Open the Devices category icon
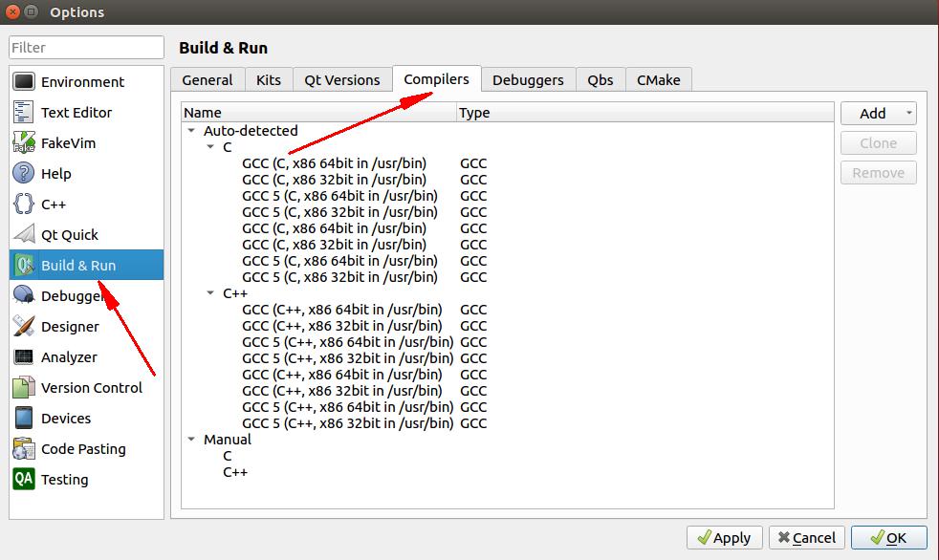Viewport: 939px width, 560px height. point(24,418)
